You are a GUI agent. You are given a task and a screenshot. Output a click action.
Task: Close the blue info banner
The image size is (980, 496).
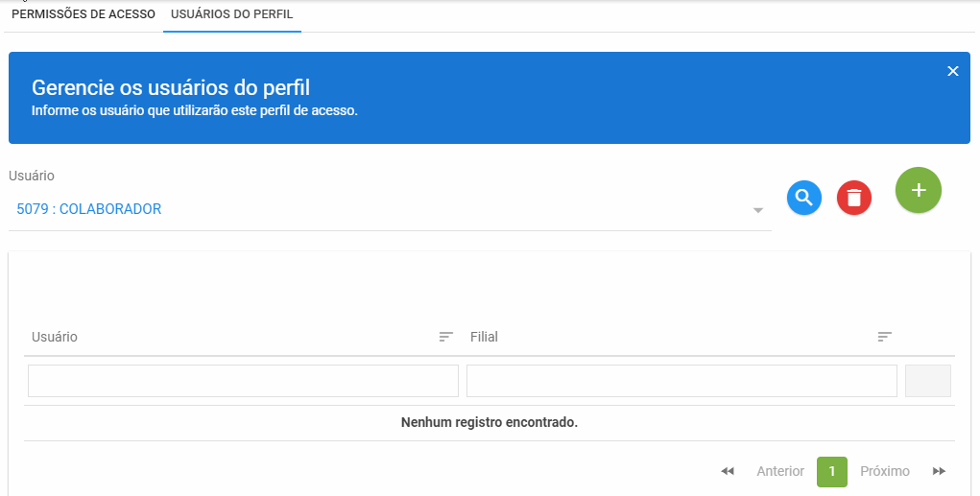click(952, 71)
